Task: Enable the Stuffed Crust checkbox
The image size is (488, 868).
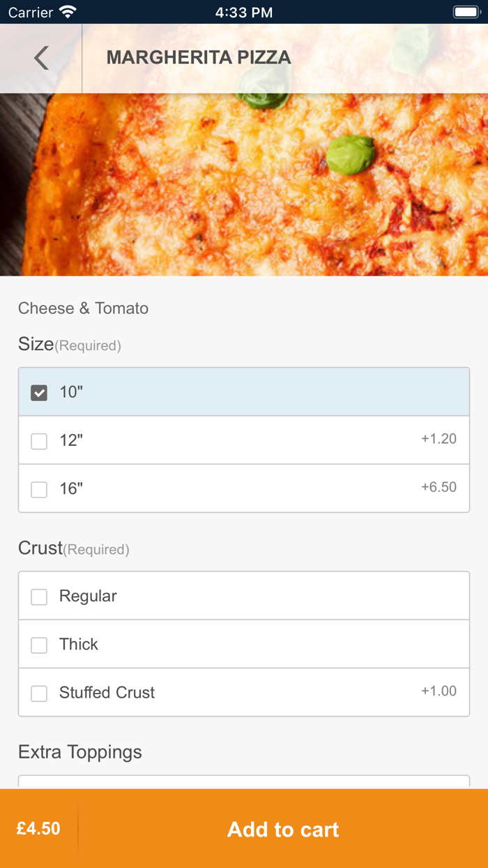Action: [39, 693]
